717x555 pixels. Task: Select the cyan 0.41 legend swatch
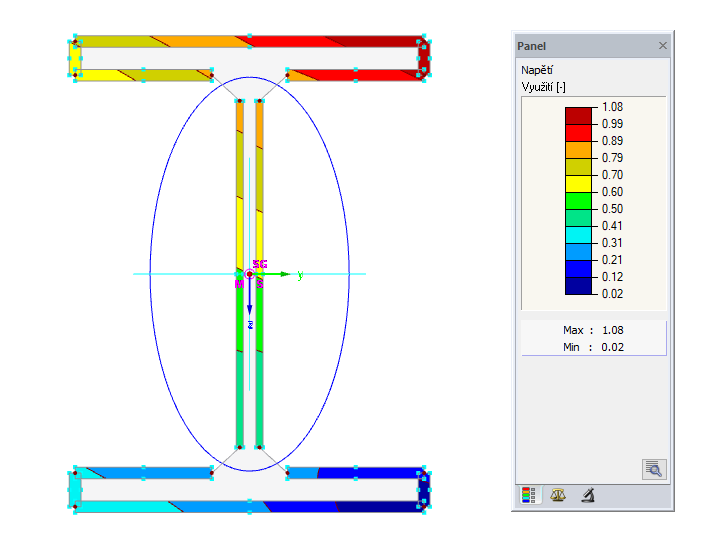pyautogui.click(x=578, y=235)
